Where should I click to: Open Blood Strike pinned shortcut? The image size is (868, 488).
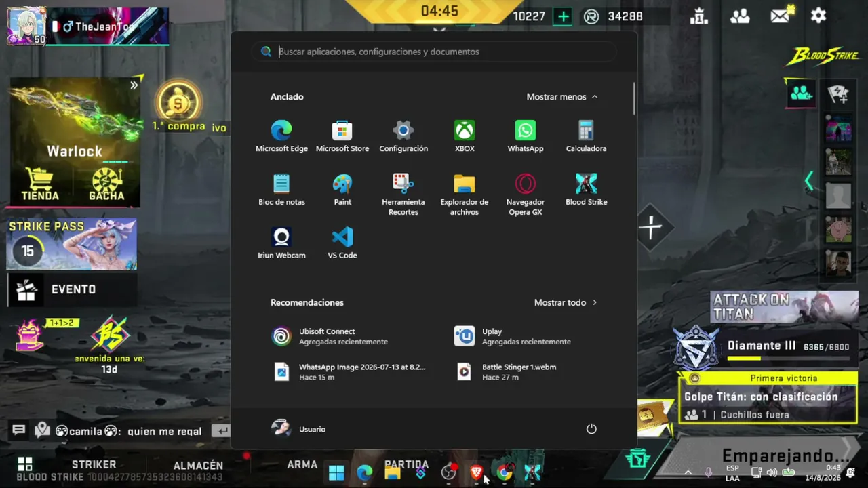click(x=587, y=190)
